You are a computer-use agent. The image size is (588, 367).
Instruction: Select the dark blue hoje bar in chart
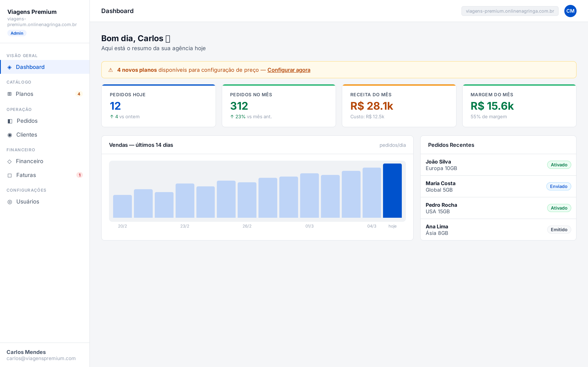coord(392,191)
